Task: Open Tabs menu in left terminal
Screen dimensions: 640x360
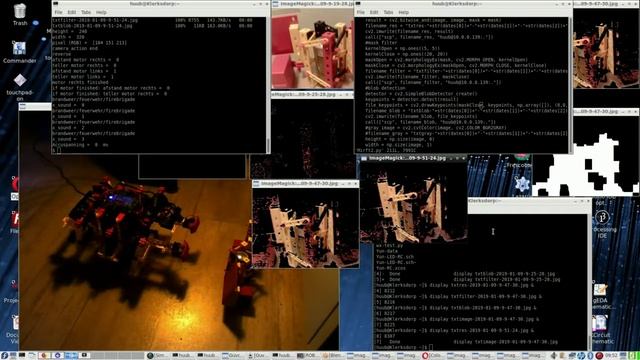Action: (86, 12)
